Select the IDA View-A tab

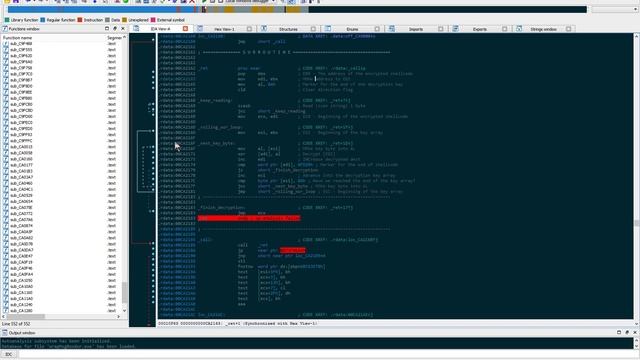pyautogui.click(x=160, y=29)
